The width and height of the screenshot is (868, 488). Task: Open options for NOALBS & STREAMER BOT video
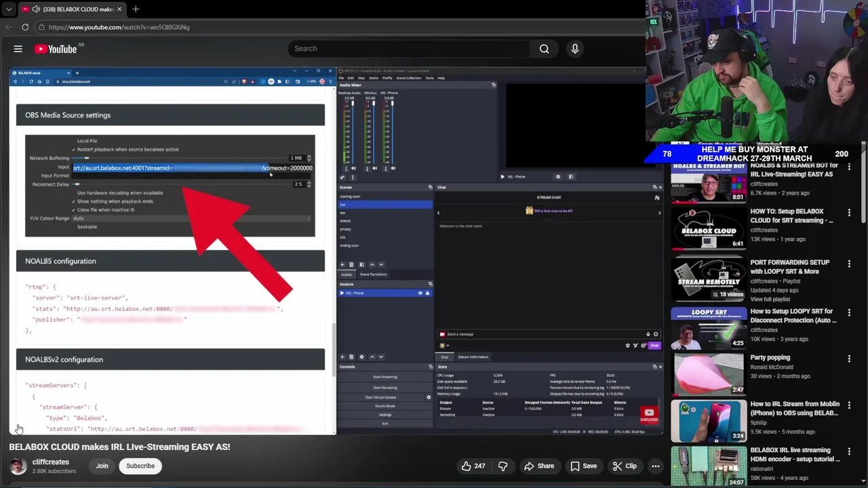(x=849, y=166)
